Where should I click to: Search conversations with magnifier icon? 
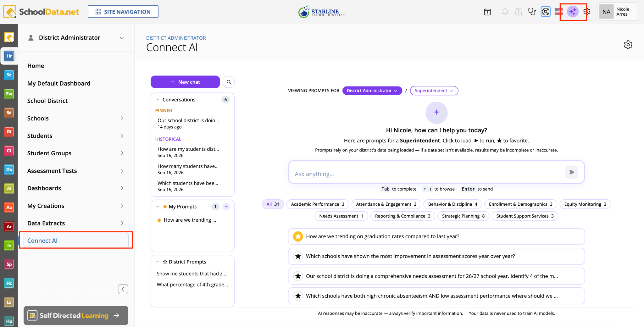click(x=229, y=82)
